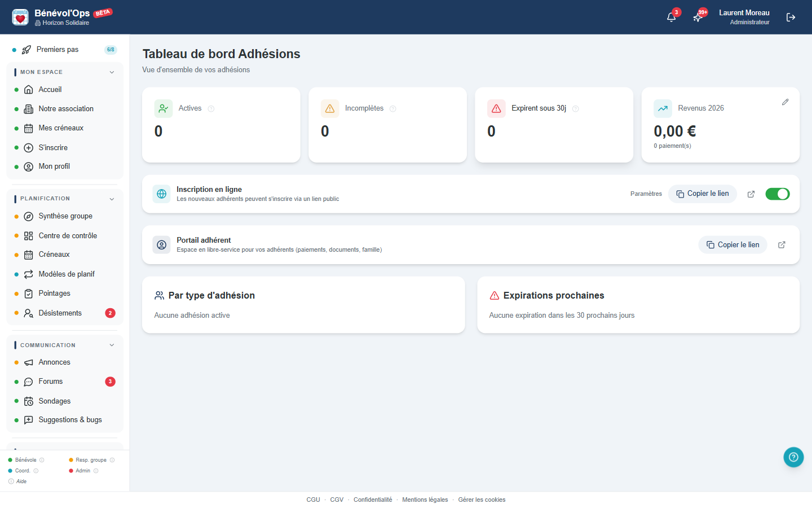Click the Actives statistics card value
This screenshot has height=508, width=812.
[x=158, y=132]
